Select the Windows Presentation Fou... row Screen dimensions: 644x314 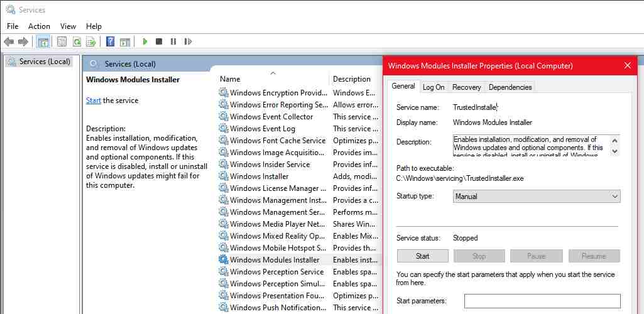click(x=299, y=295)
